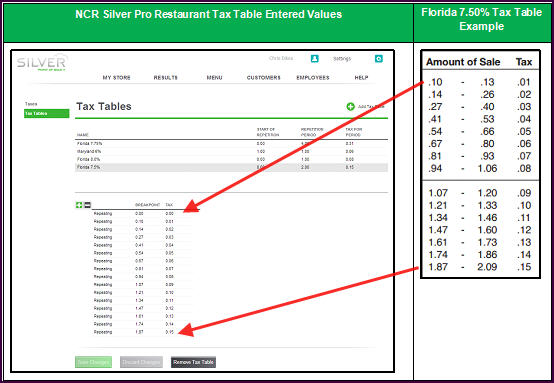Click the Amount of Sale header in Florida example
Screen dimensions: 554x383
click(463, 62)
